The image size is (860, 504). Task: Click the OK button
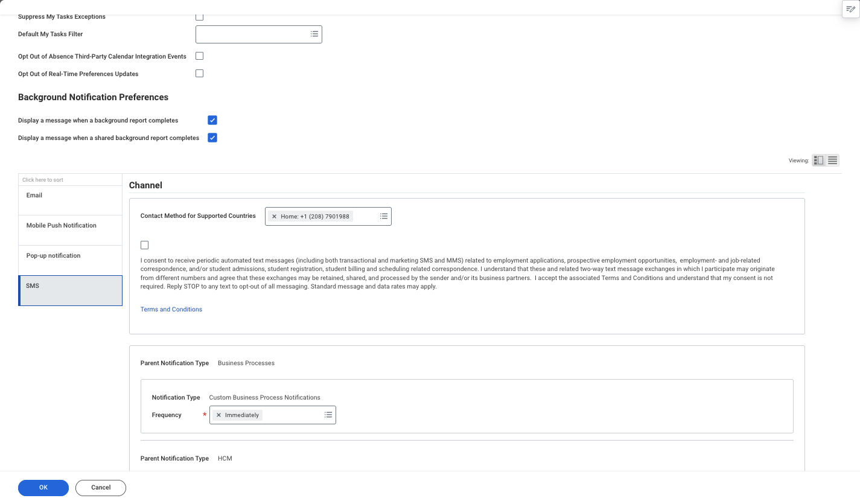point(43,488)
